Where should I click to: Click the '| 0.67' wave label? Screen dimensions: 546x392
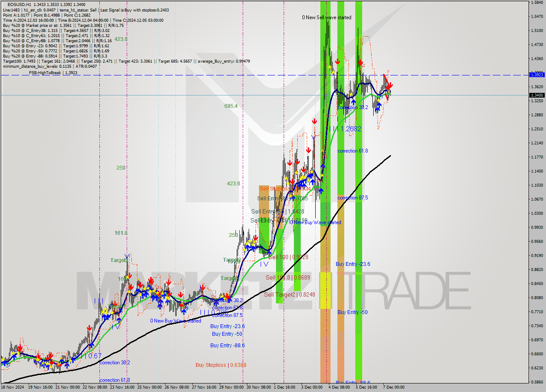pyautogui.click(x=93, y=356)
